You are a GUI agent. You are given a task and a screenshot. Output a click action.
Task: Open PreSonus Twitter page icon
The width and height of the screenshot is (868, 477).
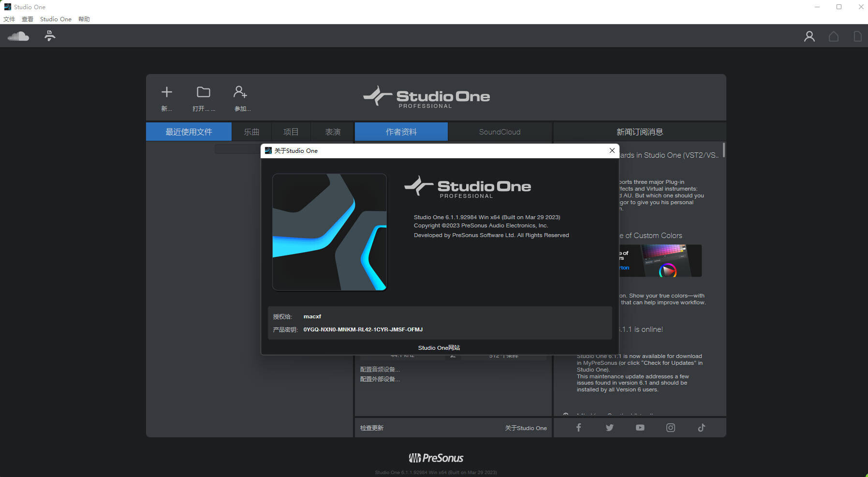609,428
